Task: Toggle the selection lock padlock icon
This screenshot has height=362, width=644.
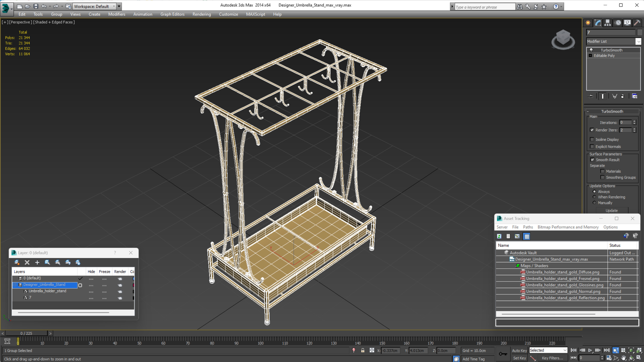Action: coord(363,350)
